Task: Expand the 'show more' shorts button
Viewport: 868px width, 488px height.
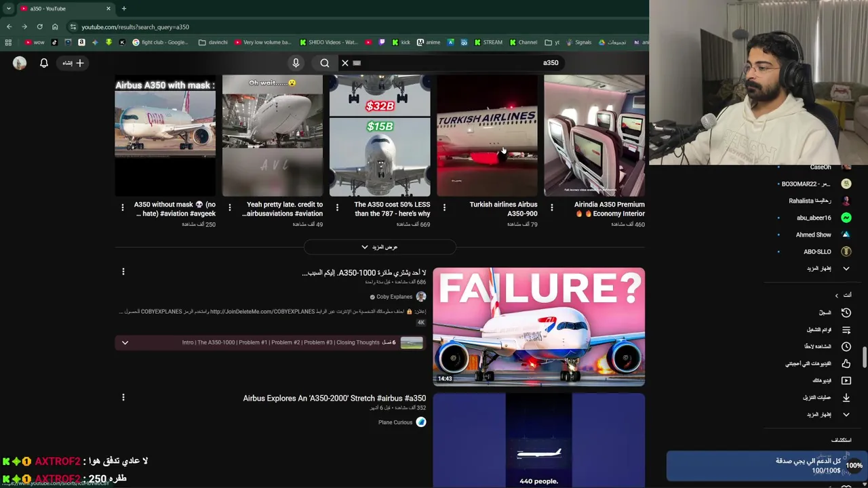Action: point(380,247)
